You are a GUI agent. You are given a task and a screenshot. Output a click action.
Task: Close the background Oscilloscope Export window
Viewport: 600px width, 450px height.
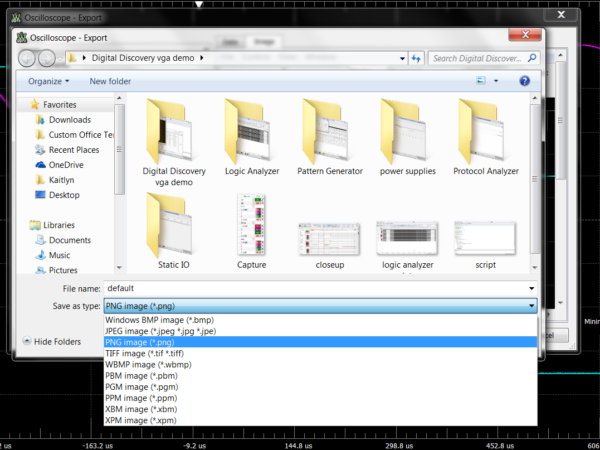(x=561, y=15)
